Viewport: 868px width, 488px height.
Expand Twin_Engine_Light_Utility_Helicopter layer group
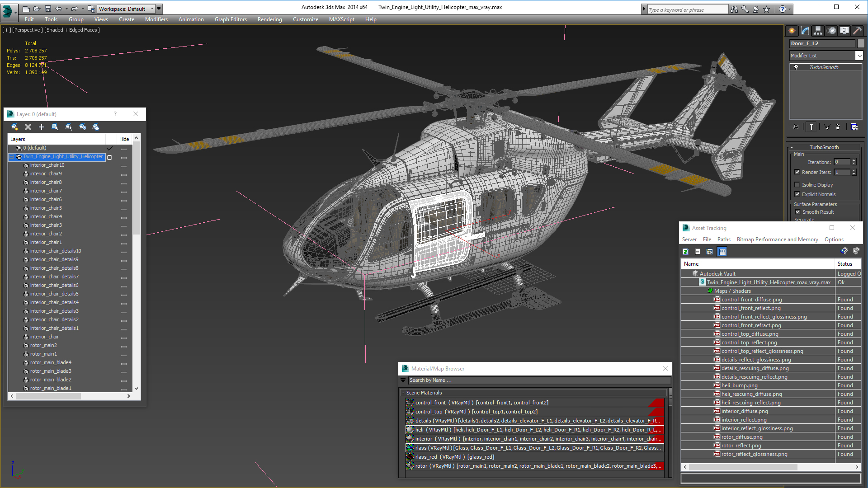tap(11, 156)
